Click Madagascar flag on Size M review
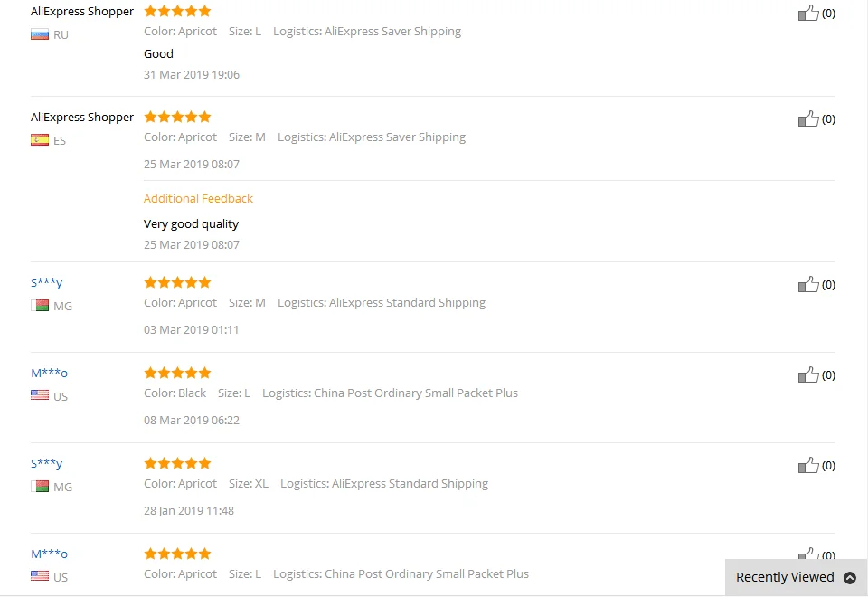The image size is (868, 597). pos(39,305)
